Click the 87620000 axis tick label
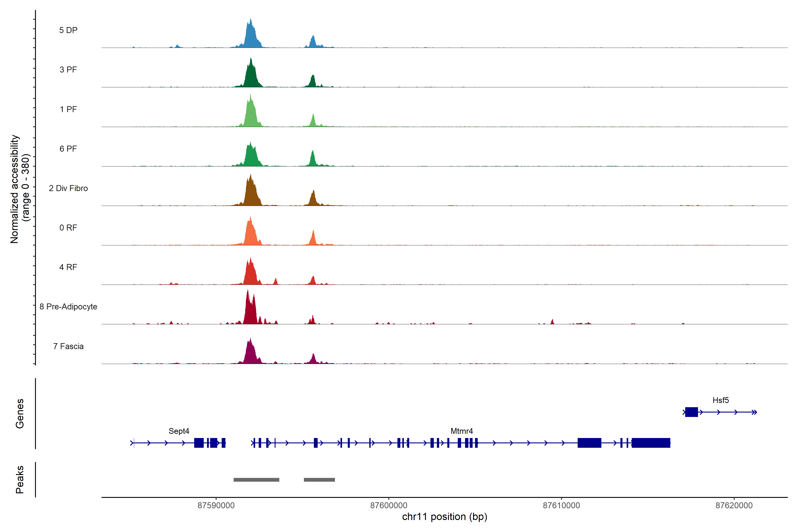This screenshot has width=798, height=532. point(734,506)
